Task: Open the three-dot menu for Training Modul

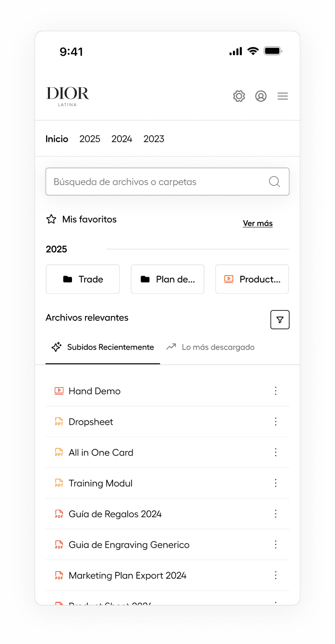Action: point(275,483)
